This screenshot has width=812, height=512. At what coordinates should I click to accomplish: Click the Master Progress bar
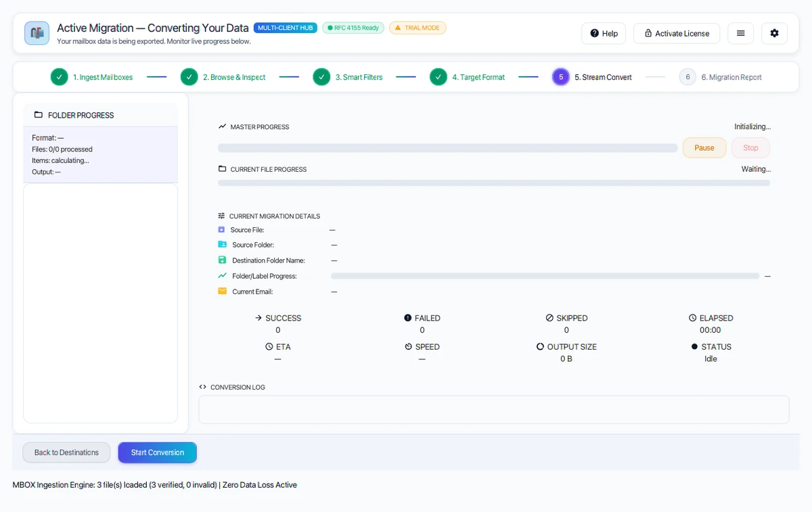447,147
